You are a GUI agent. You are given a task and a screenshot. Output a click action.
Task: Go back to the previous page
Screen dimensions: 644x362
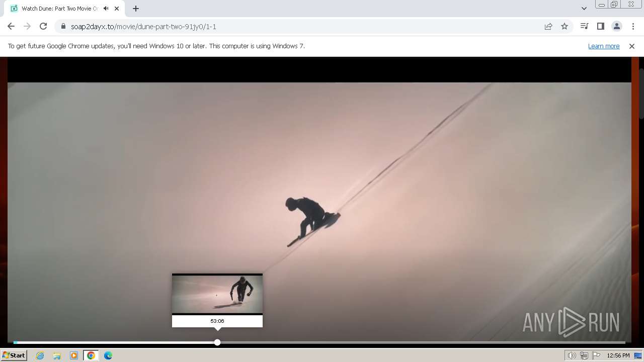(x=11, y=27)
